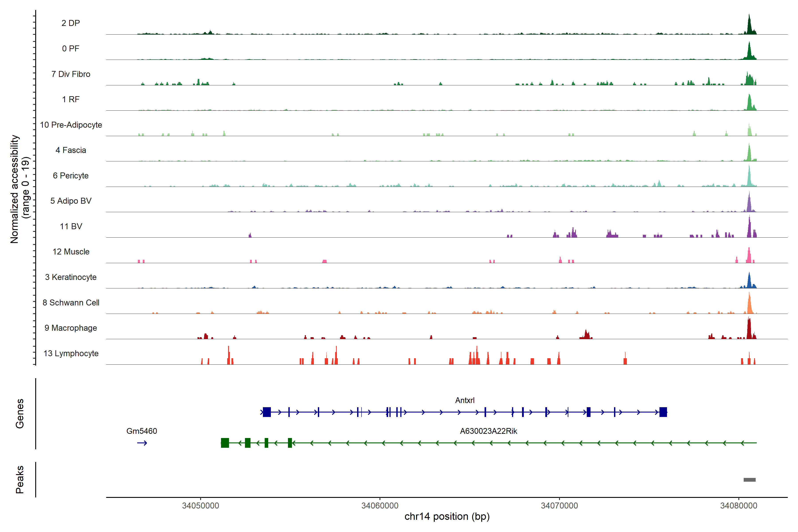Click the leftmost green A630023A22Rik exon box
Image resolution: width=798 pixels, height=532 pixels.
pyautogui.click(x=225, y=443)
